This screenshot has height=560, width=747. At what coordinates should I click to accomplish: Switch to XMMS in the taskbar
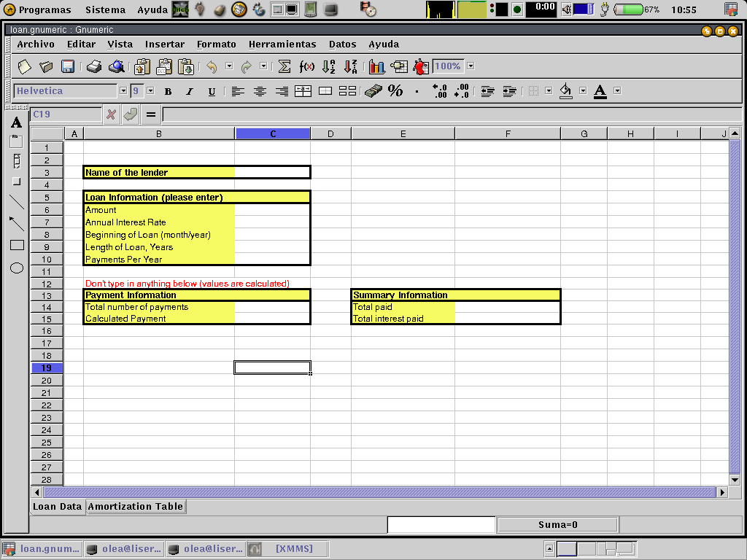(287, 548)
